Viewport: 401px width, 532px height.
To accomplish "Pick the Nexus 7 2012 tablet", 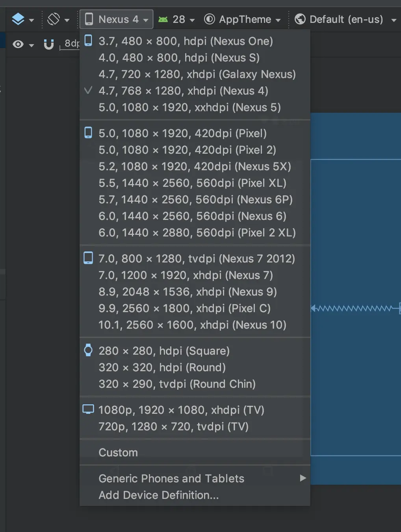I will point(195,259).
